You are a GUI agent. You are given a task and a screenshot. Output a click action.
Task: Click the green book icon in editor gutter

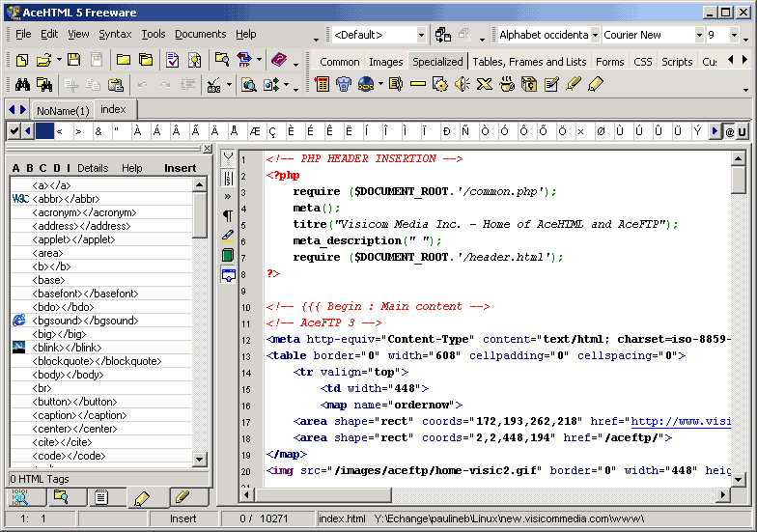pyautogui.click(x=228, y=255)
